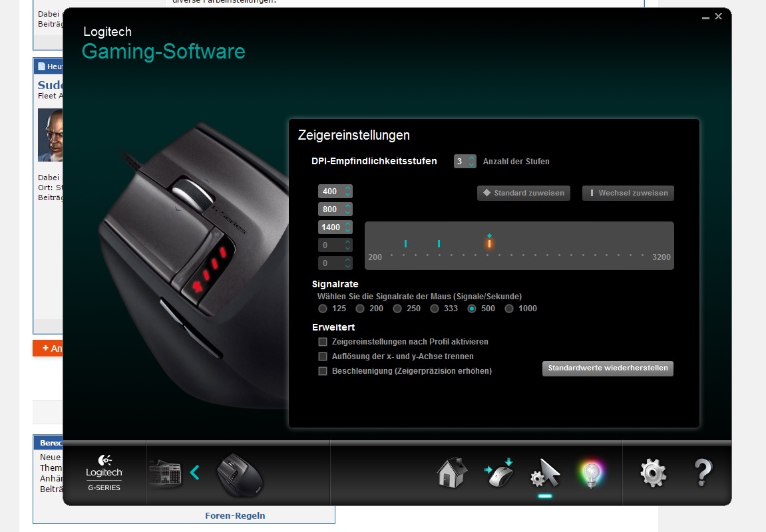Open the customize buttons mouse icon
Image resolution: width=766 pixels, height=532 pixels.
(498, 472)
